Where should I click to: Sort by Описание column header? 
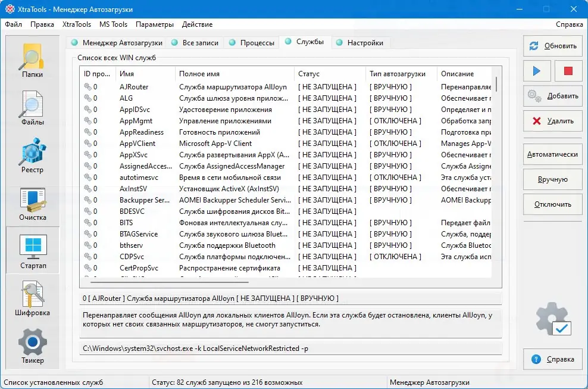click(x=464, y=74)
